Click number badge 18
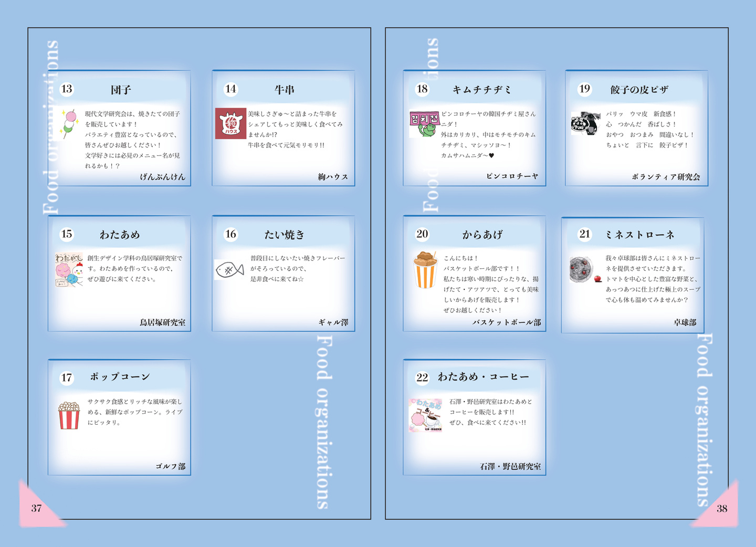Viewport: 756px width, 547px height. click(x=422, y=89)
